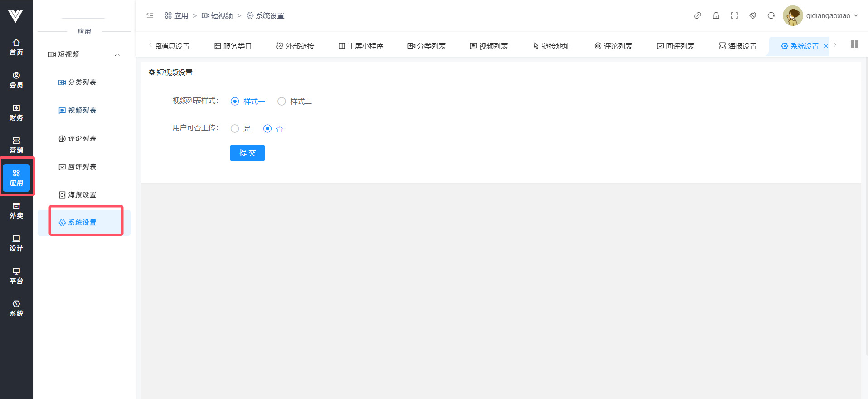Go to 首页 in the left navigation
The image size is (868, 399).
pos(16,47)
